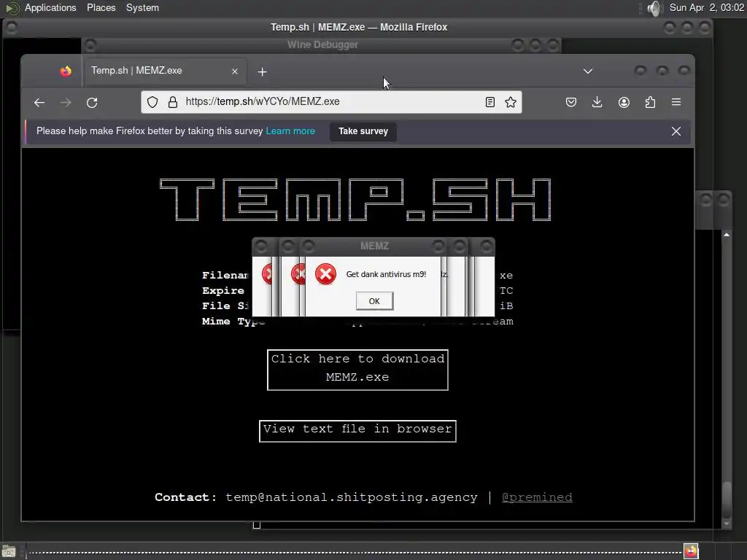Click the "Get dank antivirus m9!" message text
747x560 pixels.
point(386,274)
